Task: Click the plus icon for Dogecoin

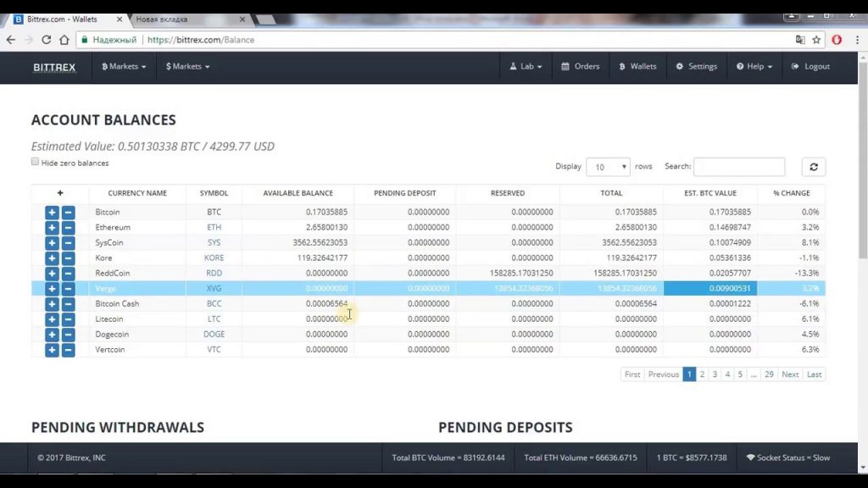Action: click(x=52, y=335)
